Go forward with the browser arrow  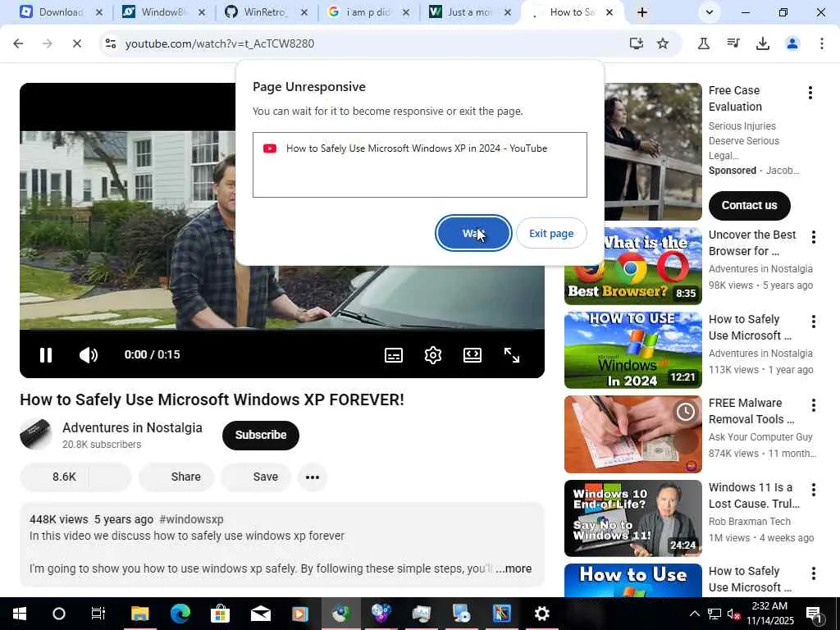(47, 43)
